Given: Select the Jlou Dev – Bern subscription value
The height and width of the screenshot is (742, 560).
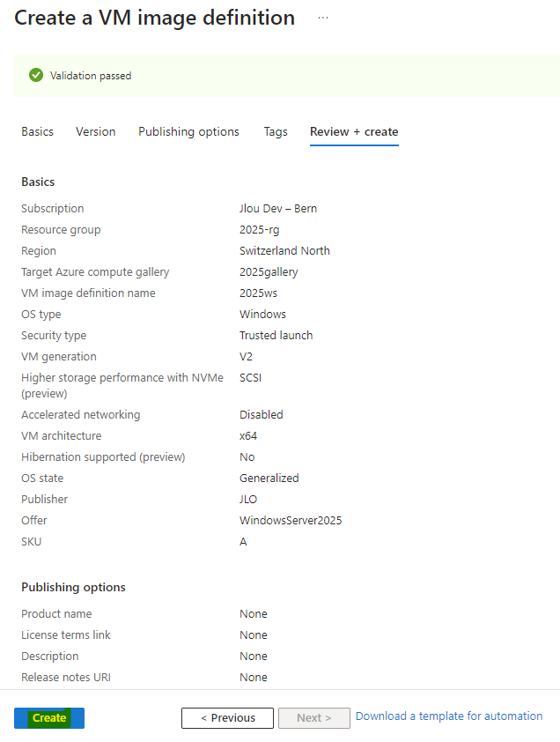Looking at the screenshot, I should [278, 208].
